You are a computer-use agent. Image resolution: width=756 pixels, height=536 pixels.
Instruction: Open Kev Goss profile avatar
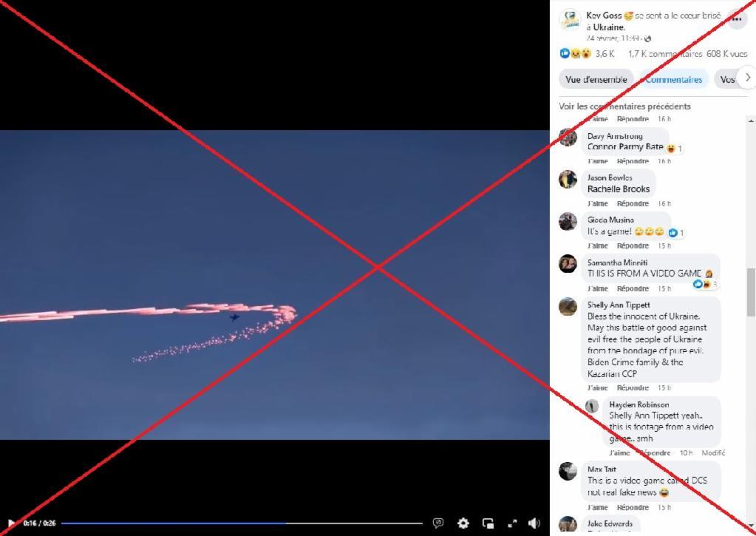570,20
